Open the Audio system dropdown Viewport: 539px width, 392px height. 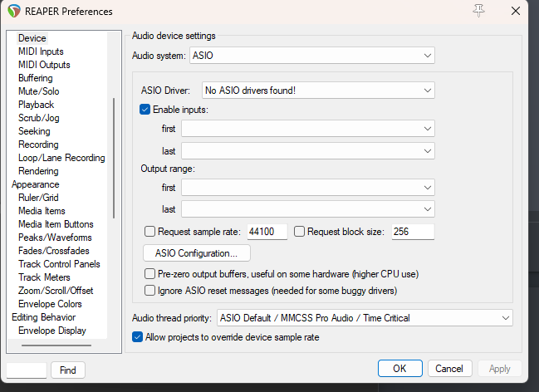[312, 56]
